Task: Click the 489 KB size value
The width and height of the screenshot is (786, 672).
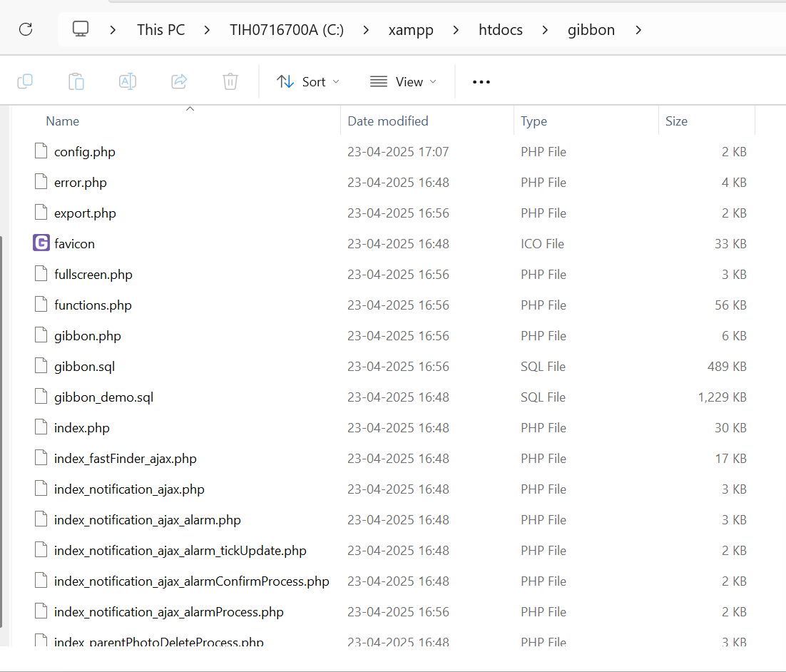Action: click(x=727, y=366)
